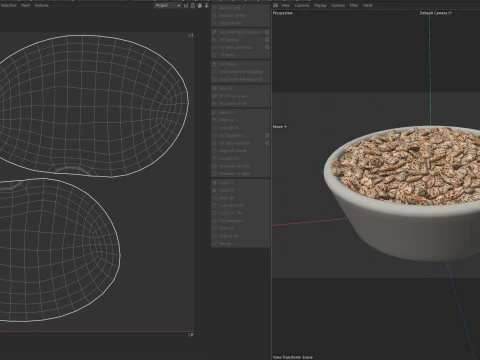Viewport: 480px width, 360px height.
Task: Open Set UVW from Projection options gear
Action: pyautogui.click(x=267, y=32)
